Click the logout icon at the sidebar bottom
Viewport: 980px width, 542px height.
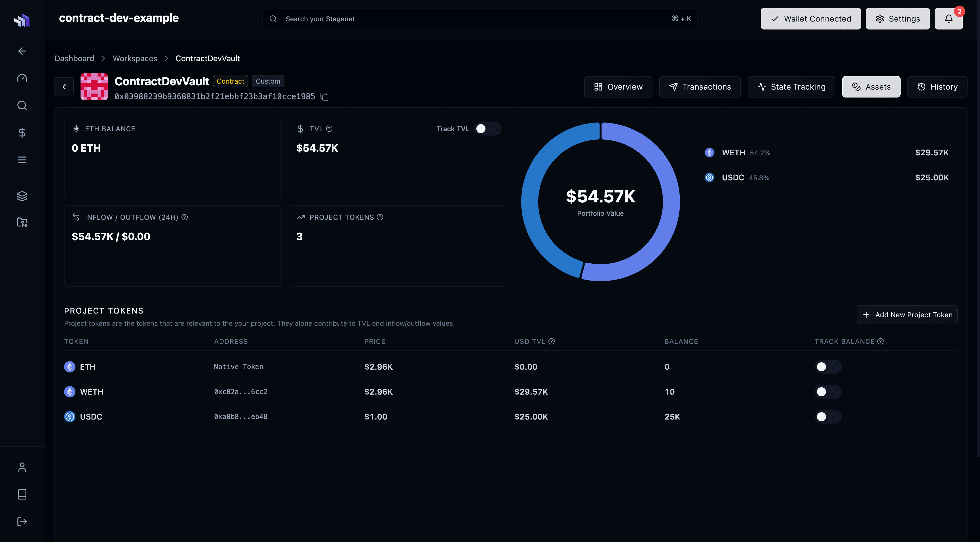[x=22, y=521]
